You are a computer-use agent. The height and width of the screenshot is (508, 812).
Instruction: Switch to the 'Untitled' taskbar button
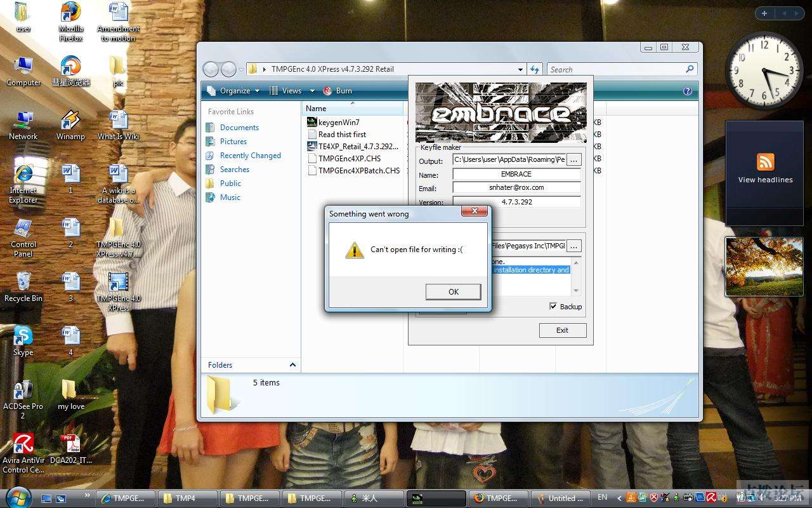coord(561,498)
